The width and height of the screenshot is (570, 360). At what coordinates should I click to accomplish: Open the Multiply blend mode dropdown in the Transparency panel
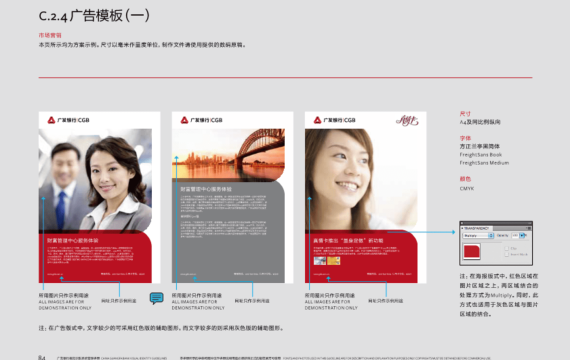click(478, 236)
